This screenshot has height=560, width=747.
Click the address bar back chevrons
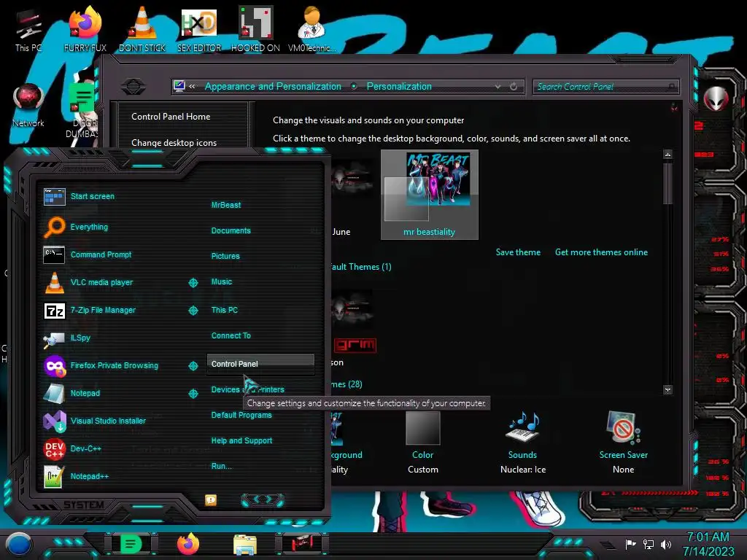pyautogui.click(x=192, y=87)
